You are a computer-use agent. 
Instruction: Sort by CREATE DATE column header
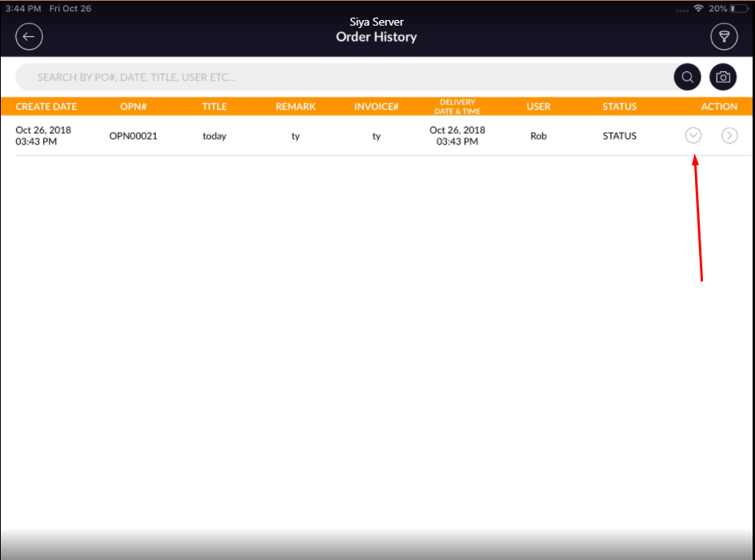coord(46,106)
